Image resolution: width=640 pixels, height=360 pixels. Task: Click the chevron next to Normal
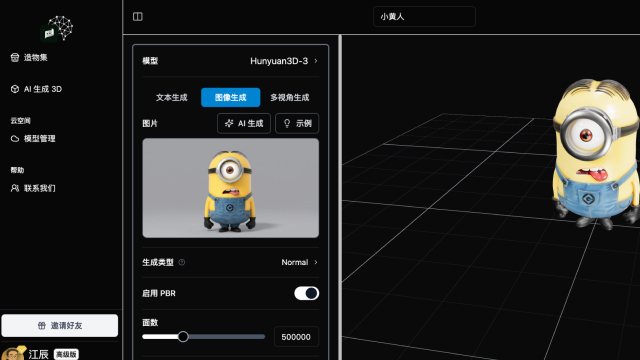[316, 262]
